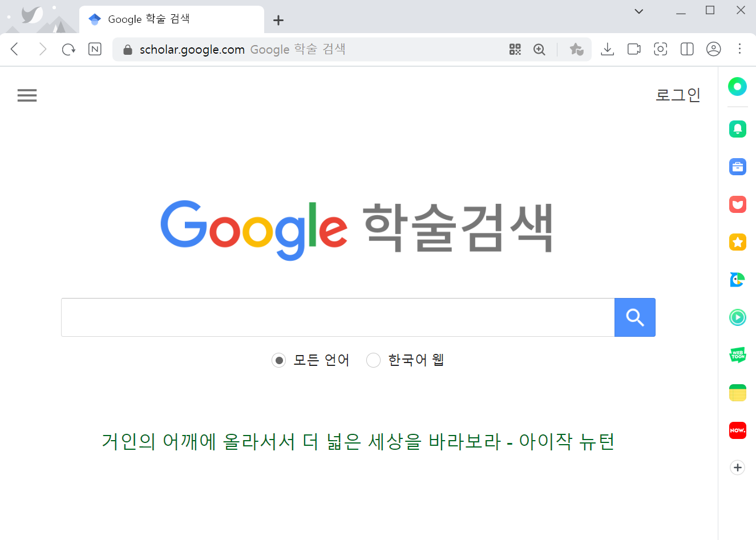Open the downloads icon
This screenshot has width=756, height=540.
608,49
